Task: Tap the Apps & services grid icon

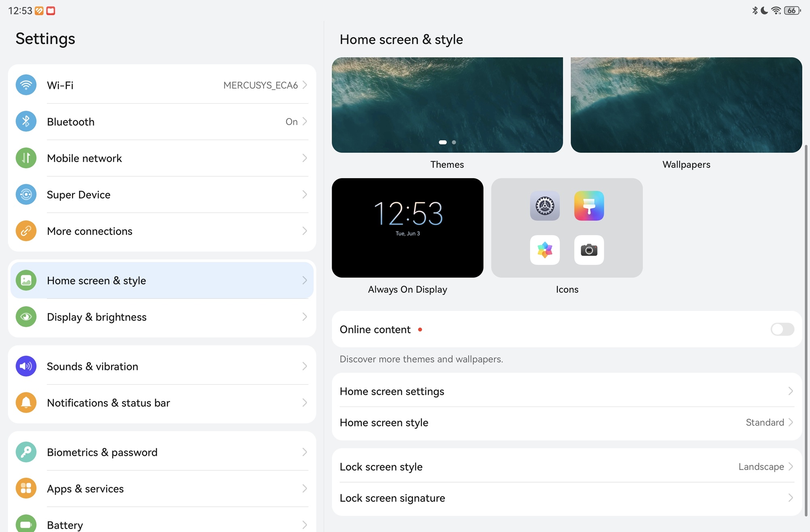Action: [26, 488]
